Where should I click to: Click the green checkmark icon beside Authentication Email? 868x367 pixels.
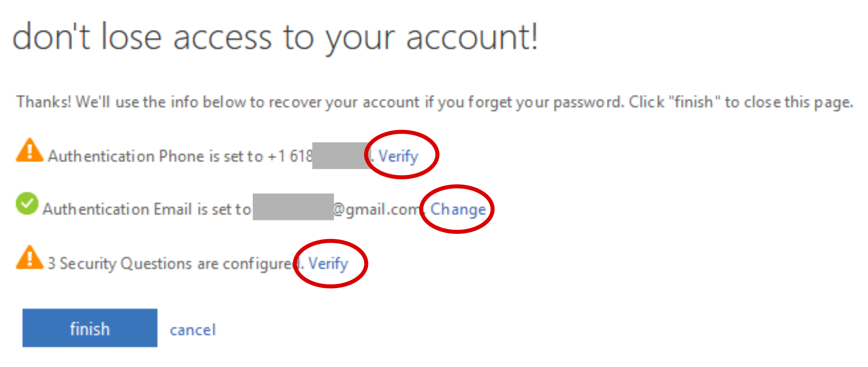point(27,204)
